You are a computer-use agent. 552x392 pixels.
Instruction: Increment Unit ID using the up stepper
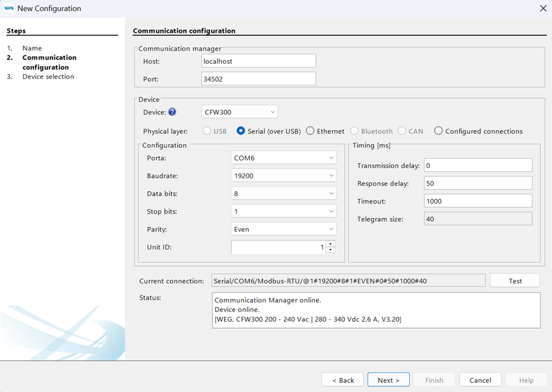330,244
